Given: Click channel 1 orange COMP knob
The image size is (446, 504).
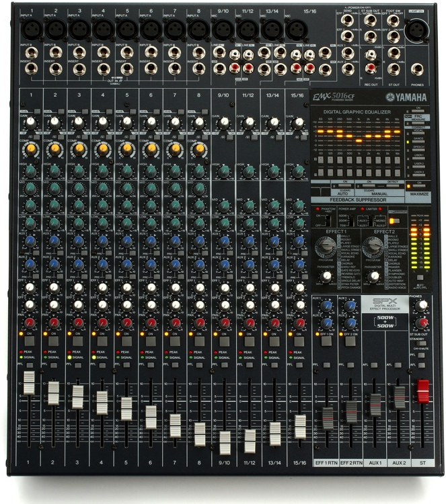Looking at the screenshot, I should (x=30, y=149).
